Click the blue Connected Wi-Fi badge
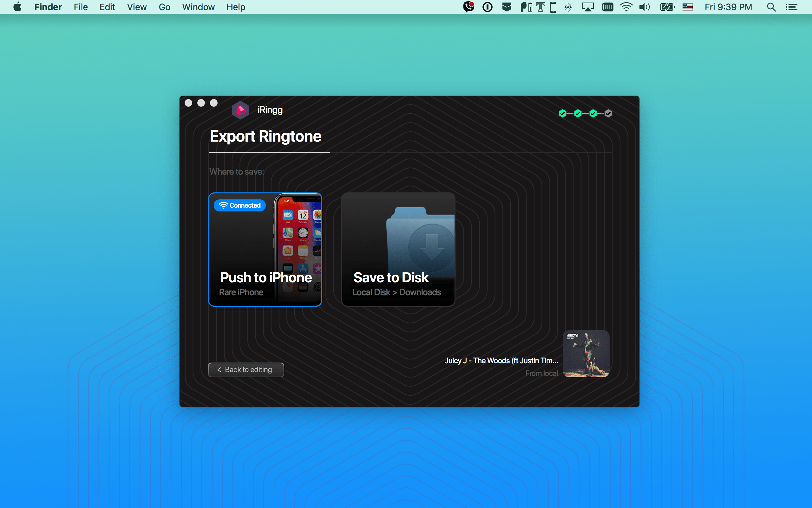The image size is (812, 508). pos(239,205)
